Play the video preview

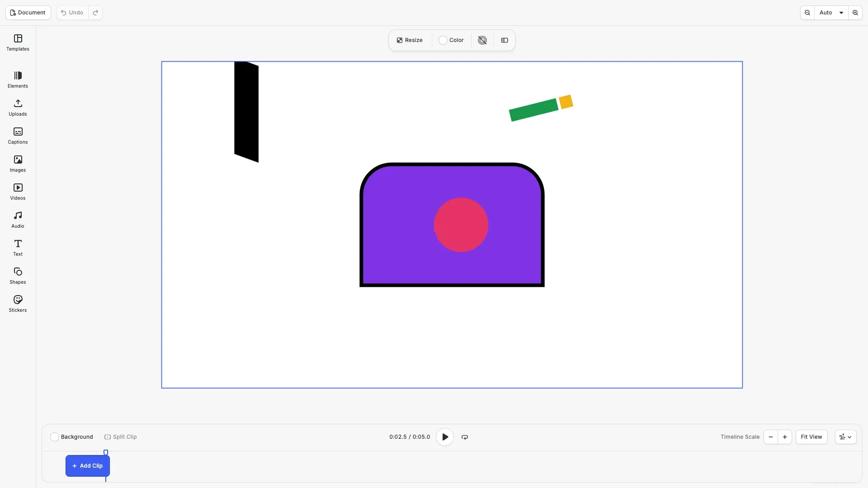445,437
